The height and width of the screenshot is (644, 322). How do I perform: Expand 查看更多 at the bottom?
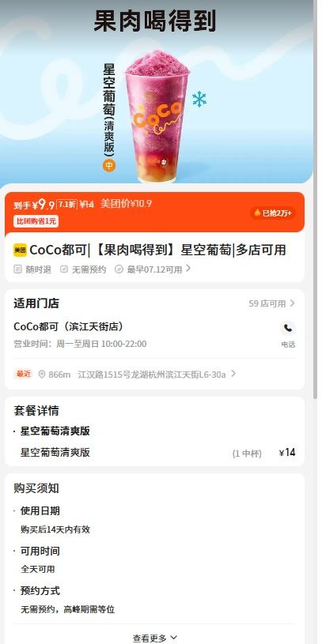point(154,638)
